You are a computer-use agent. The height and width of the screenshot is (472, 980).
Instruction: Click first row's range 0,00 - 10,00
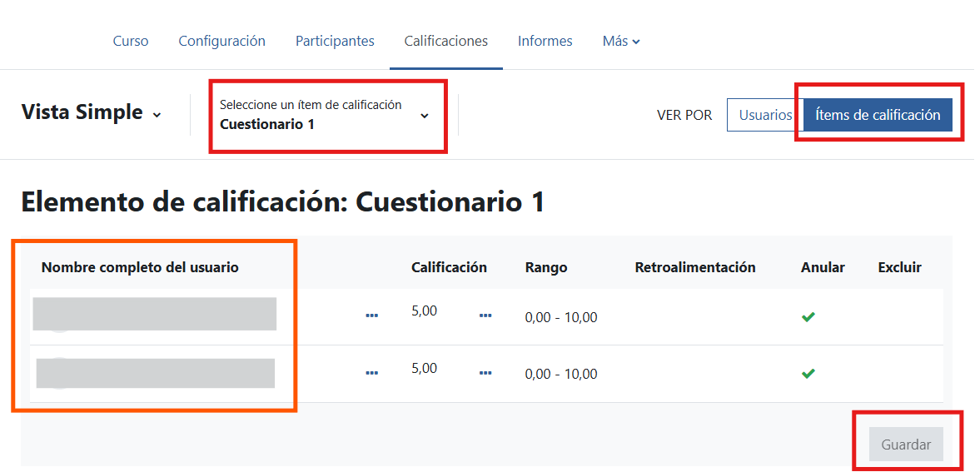561,318
